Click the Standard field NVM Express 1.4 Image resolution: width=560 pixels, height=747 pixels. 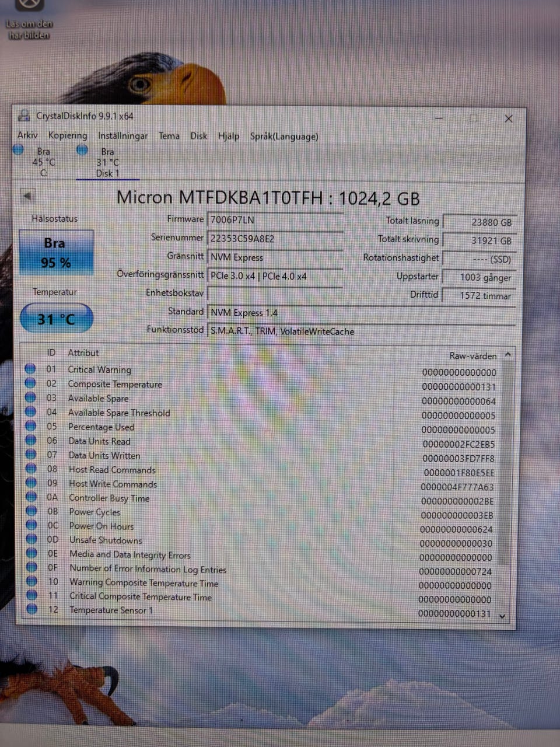[362, 313]
